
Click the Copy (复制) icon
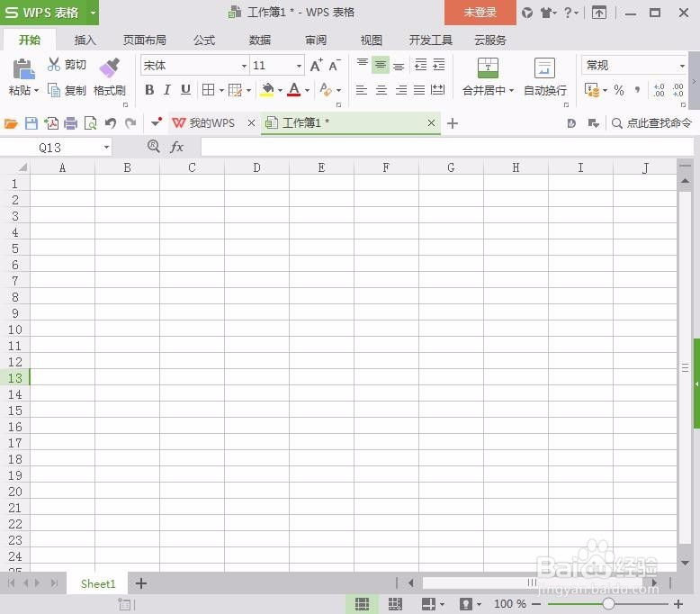(54, 90)
